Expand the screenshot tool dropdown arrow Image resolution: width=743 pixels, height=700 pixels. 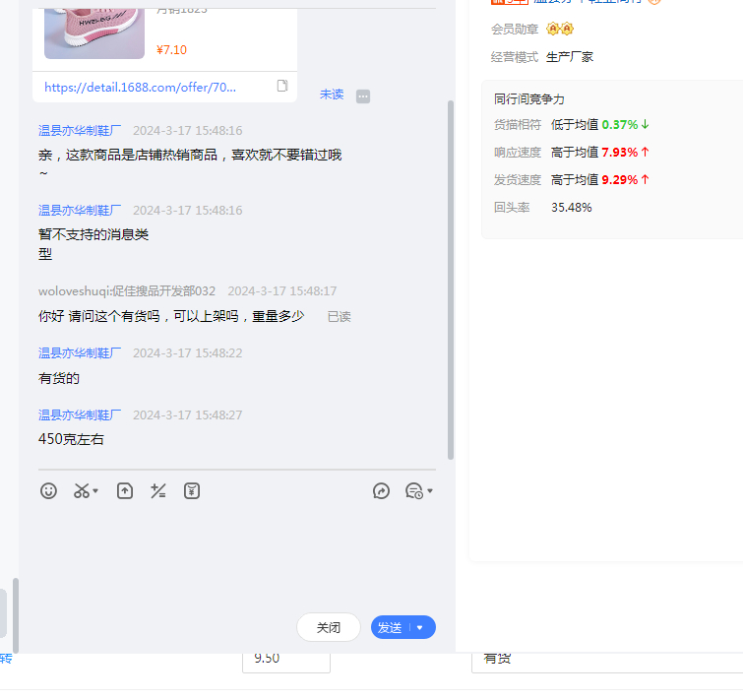96,491
